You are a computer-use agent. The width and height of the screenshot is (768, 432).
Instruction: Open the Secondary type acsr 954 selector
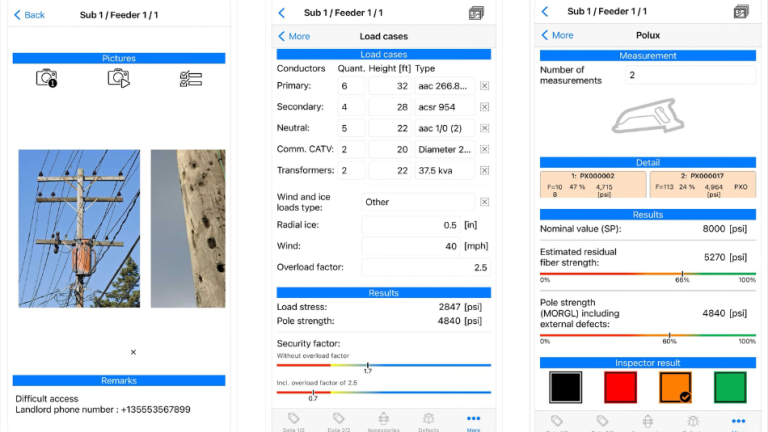[x=445, y=107]
